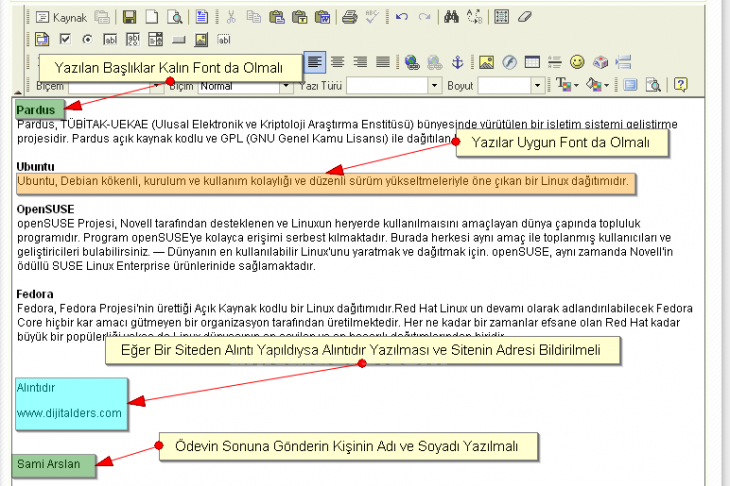Open the Replace icon
The width and height of the screenshot is (730, 486).
474,17
